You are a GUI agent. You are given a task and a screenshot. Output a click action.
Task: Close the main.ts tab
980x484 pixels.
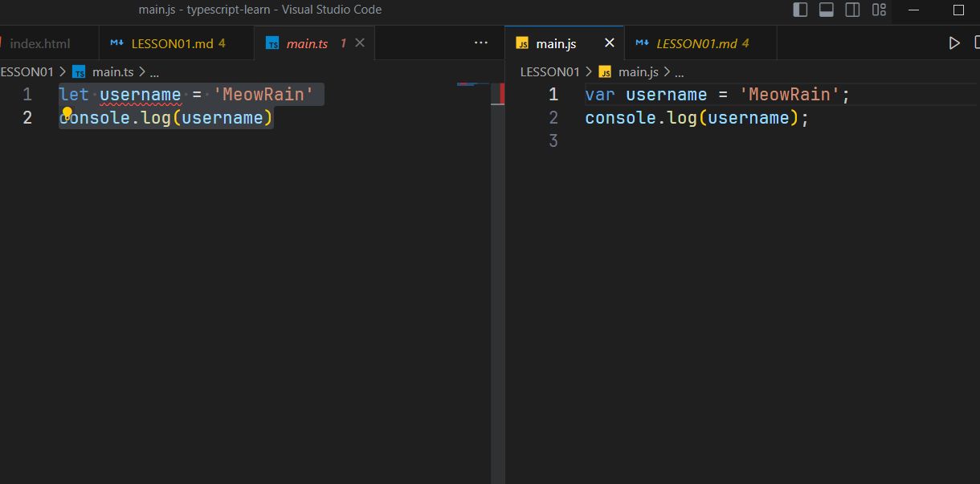[x=360, y=43]
